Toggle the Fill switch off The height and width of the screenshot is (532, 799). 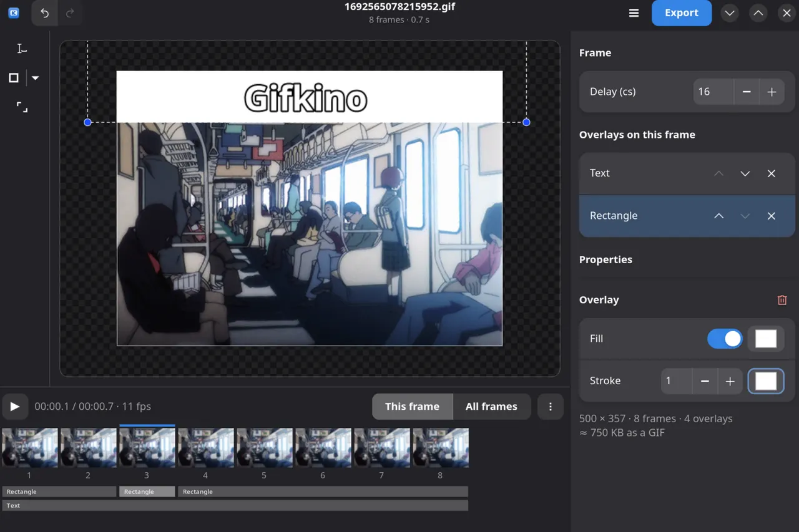pyautogui.click(x=725, y=339)
